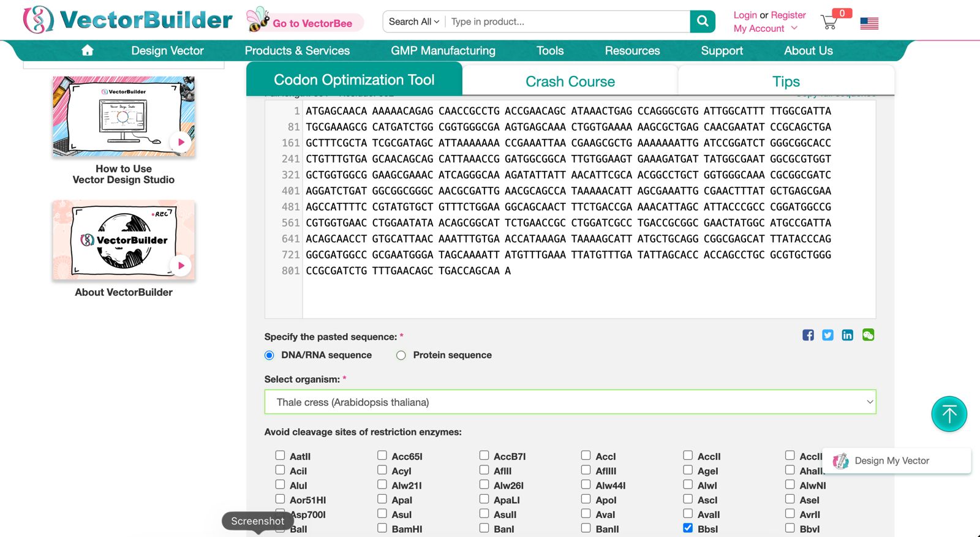Screen dimensions: 980x537
Task: Open the Design Vector menu
Action: [167, 51]
